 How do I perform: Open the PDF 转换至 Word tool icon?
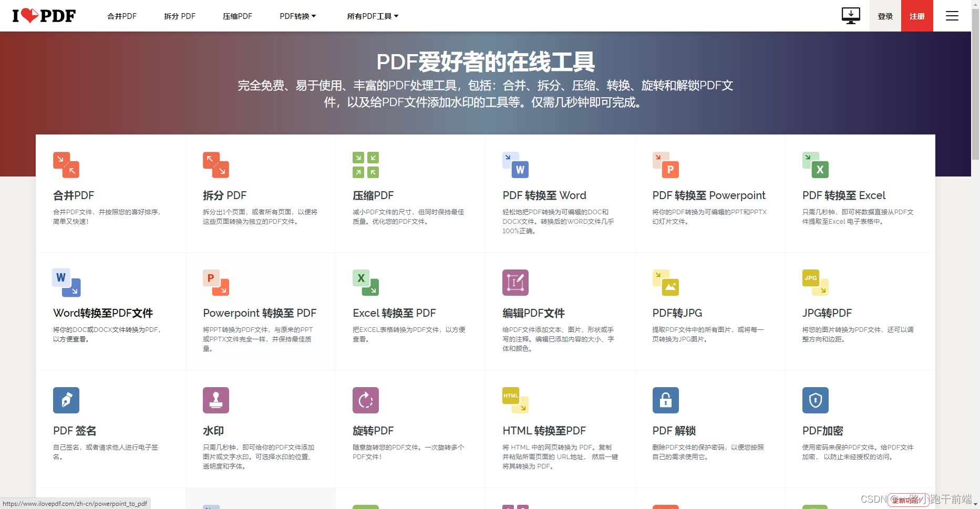515,164
